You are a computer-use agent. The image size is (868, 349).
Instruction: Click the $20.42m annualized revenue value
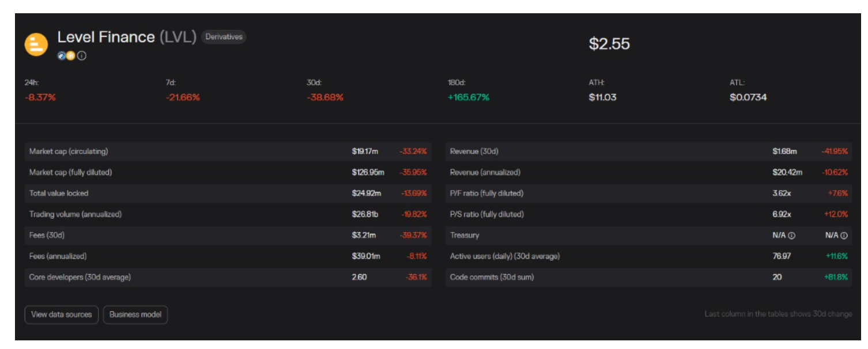pyautogui.click(x=787, y=172)
